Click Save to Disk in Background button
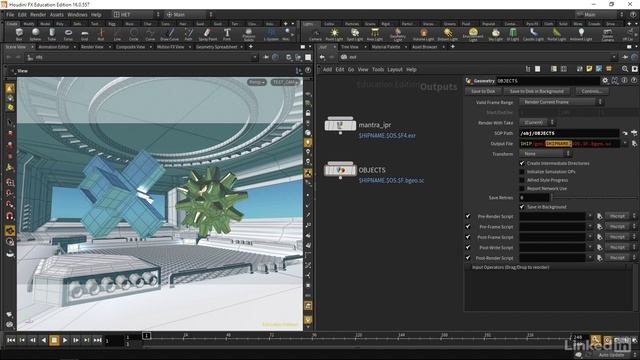The height and width of the screenshot is (360, 640). pyautogui.click(x=537, y=91)
